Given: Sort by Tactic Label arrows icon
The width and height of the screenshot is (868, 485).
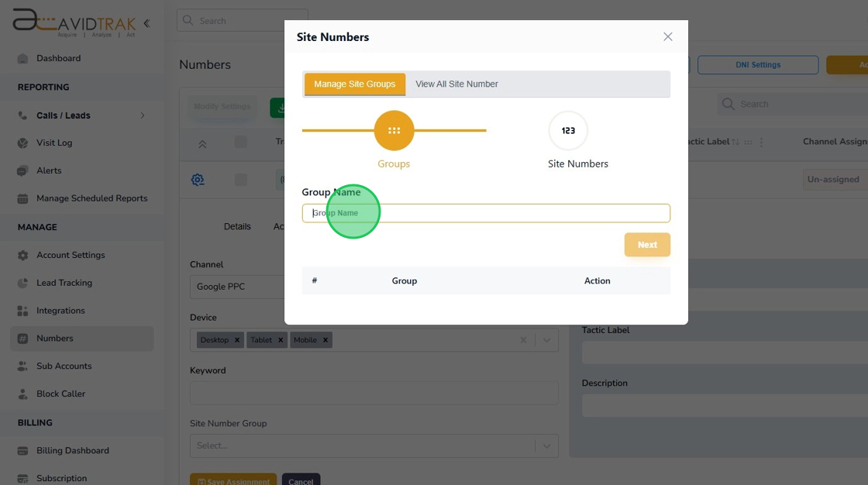Looking at the screenshot, I should [x=735, y=143].
